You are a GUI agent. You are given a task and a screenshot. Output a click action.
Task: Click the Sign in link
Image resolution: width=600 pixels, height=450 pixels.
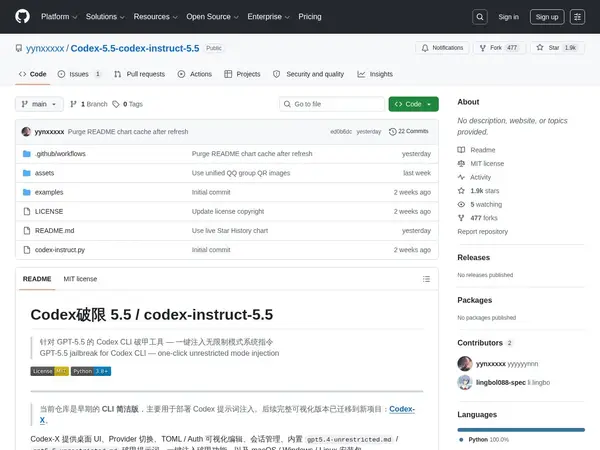tap(509, 17)
